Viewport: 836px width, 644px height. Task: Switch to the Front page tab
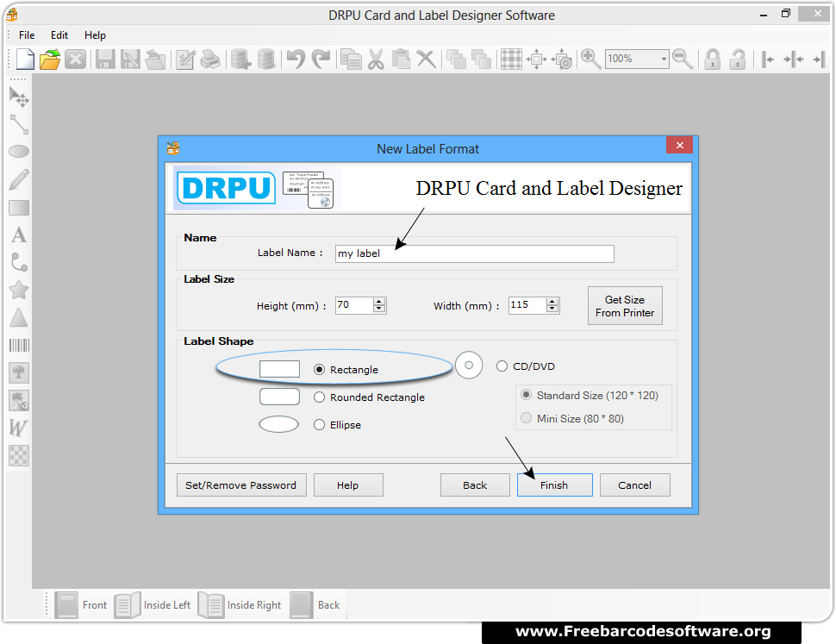coord(81,605)
